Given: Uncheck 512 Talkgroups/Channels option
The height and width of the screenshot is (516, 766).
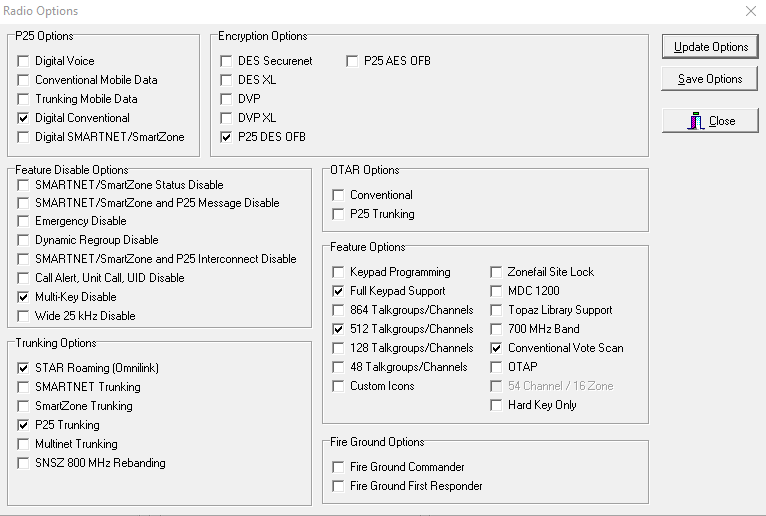Looking at the screenshot, I should (338, 329).
